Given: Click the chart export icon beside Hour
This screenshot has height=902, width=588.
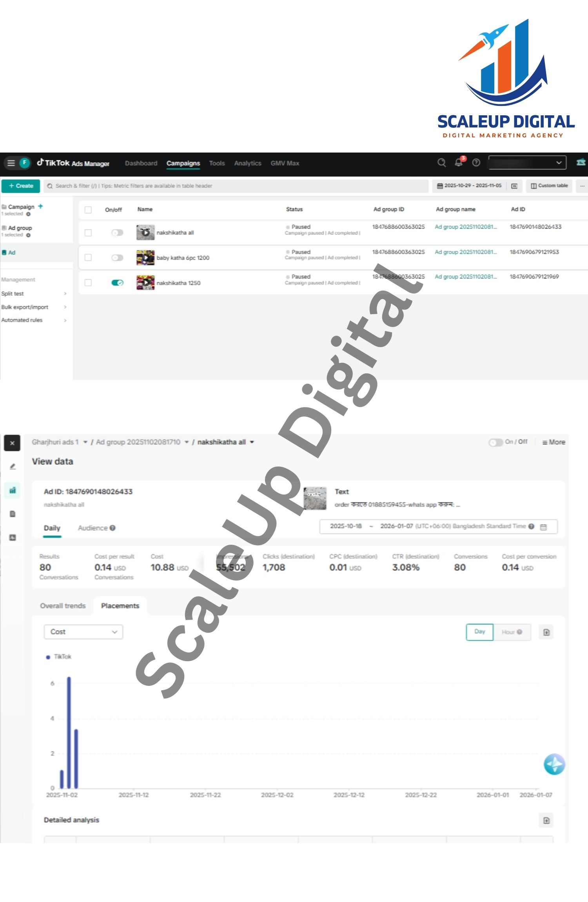Looking at the screenshot, I should (546, 632).
